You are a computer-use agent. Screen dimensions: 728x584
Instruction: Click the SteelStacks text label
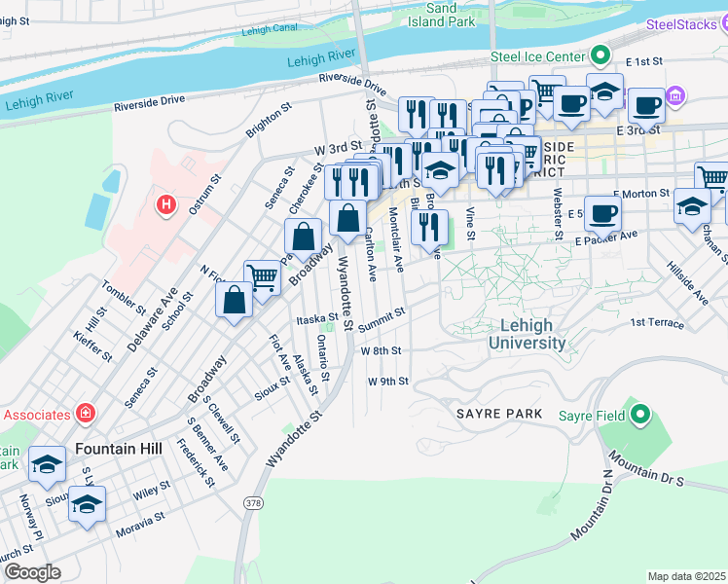click(x=681, y=24)
